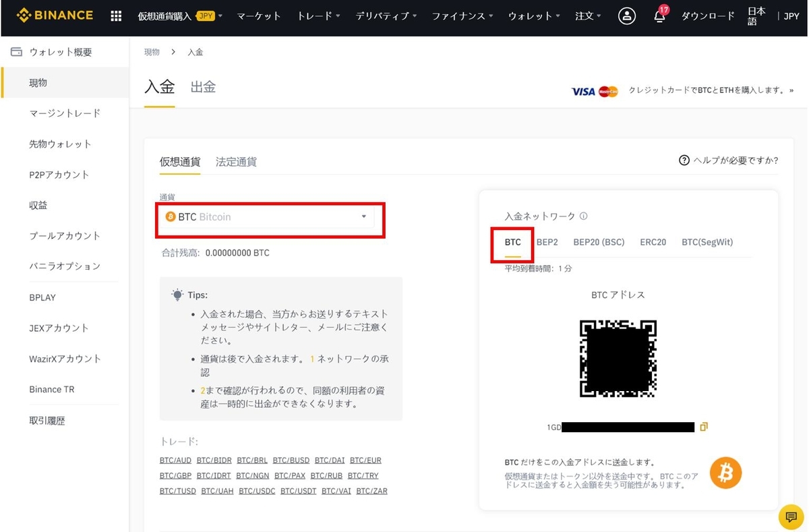Open the BTC/AUD trading pair
809x532 pixels.
[x=175, y=461]
